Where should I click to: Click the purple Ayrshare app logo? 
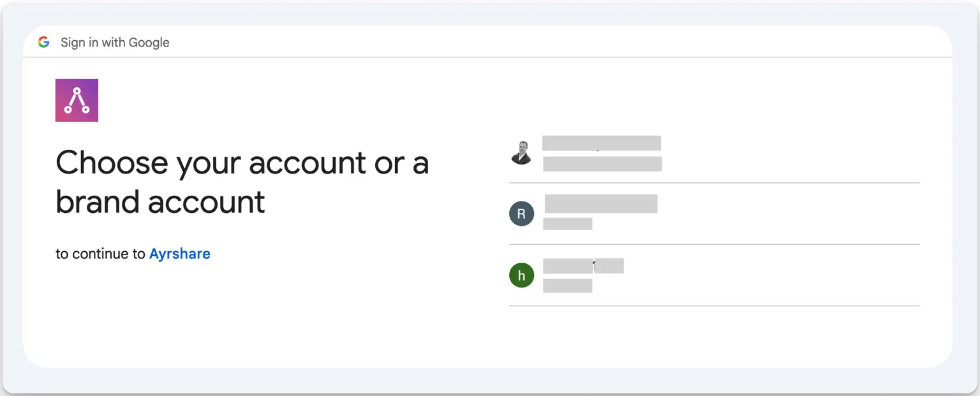[77, 100]
